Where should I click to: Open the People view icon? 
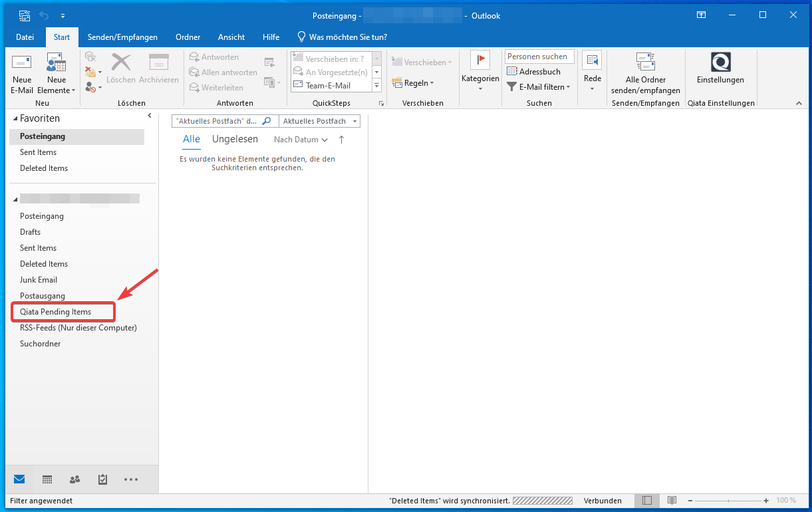tap(74, 479)
